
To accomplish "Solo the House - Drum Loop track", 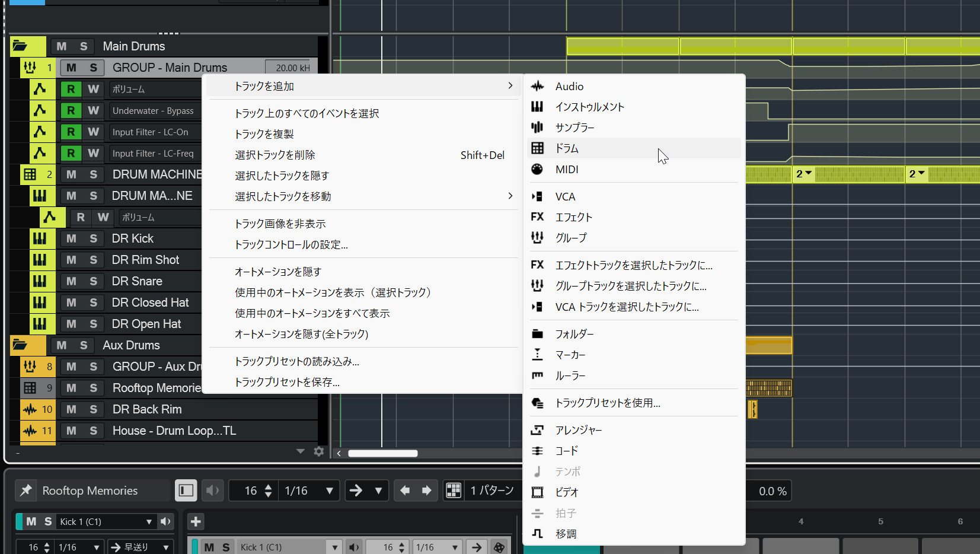I will click(93, 431).
